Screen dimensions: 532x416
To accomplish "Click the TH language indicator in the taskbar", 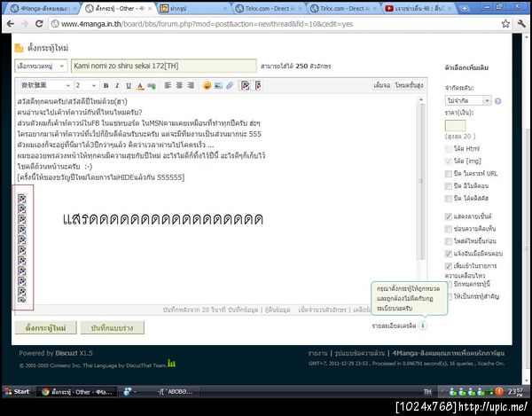I will tap(427, 391).
